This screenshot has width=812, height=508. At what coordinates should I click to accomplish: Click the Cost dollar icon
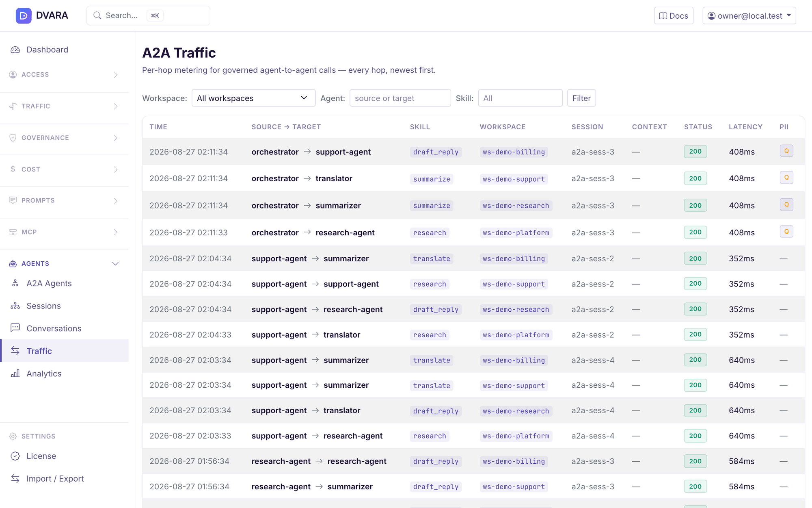click(13, 169)
